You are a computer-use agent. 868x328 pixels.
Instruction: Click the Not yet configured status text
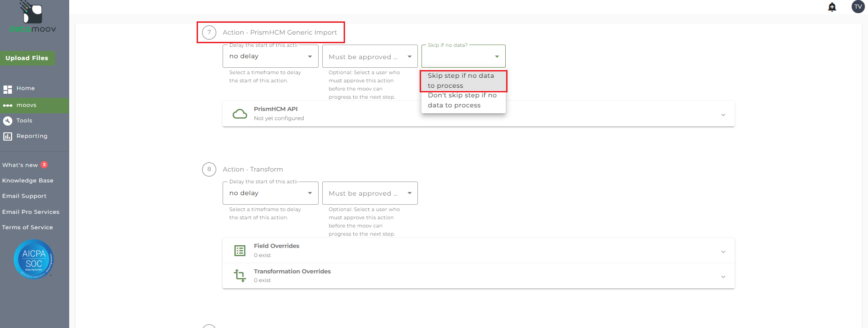279,118
